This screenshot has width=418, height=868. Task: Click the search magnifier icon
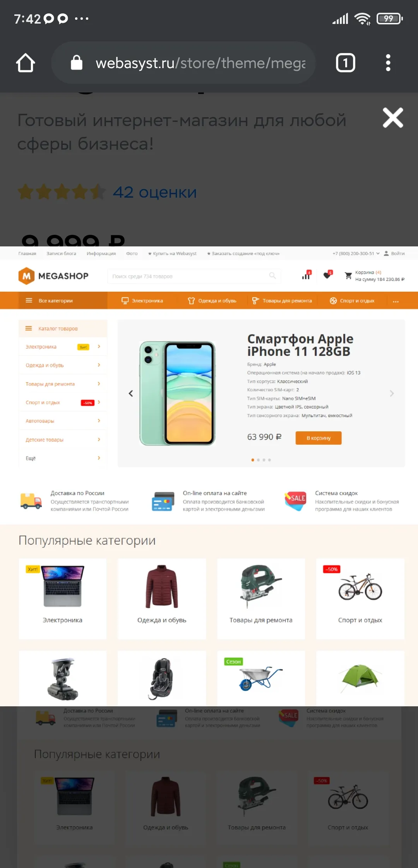click(272, 276)
